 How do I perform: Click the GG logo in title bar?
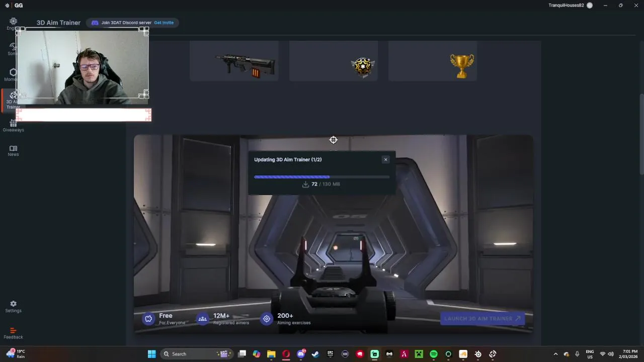[x=19, y=6]
